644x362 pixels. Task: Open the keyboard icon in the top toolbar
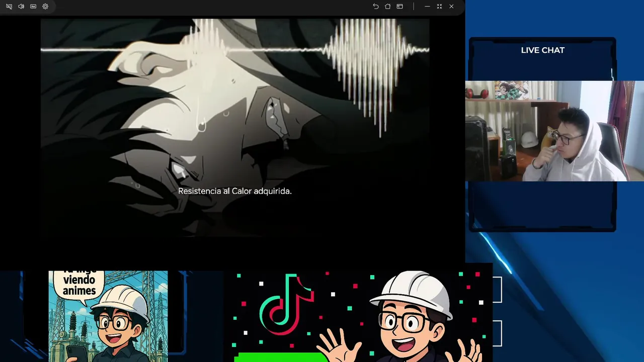coord(33,7)
